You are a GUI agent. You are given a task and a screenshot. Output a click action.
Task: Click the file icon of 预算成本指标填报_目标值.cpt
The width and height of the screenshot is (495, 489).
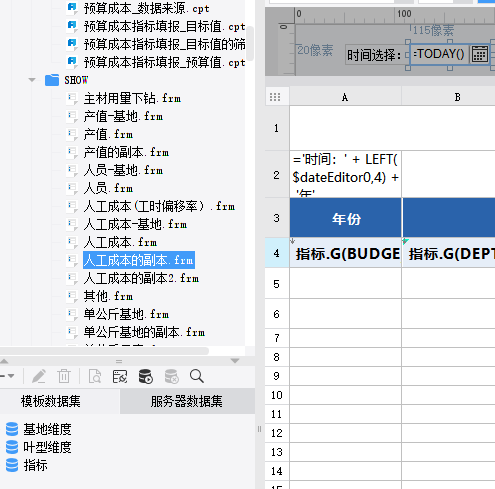72,26
